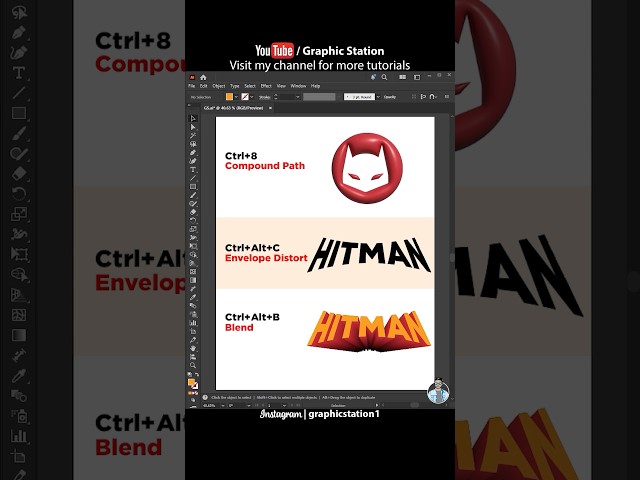Open the Effect menu

pos(266,86)
